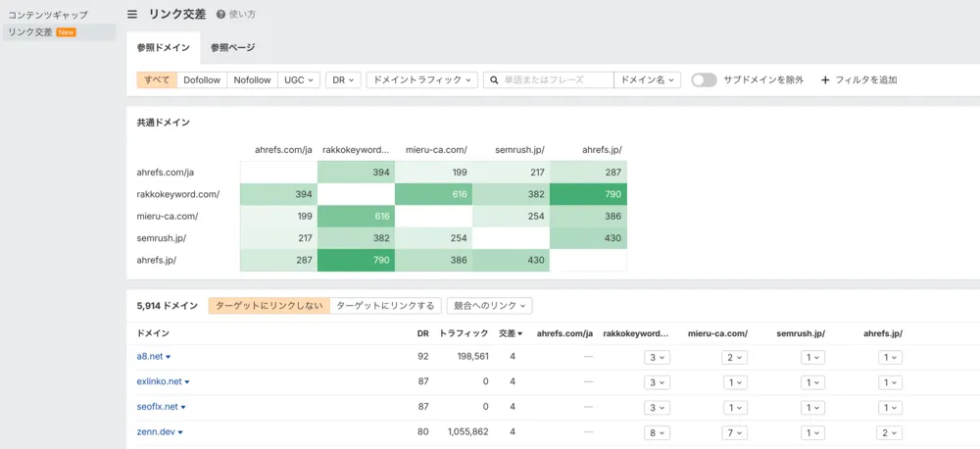
Task: Click traffic value 1,055,862 for zenn.dev
Action: tap(466, 432)
